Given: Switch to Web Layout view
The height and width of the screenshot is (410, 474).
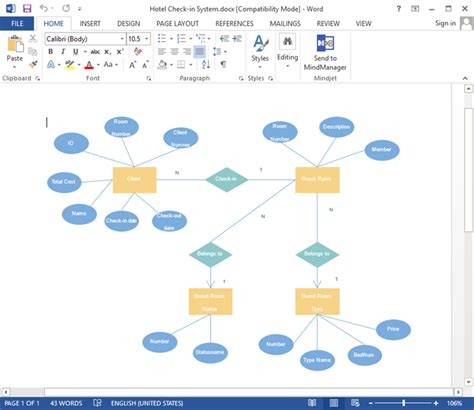Looking at the screenshot, I should 355,403.
